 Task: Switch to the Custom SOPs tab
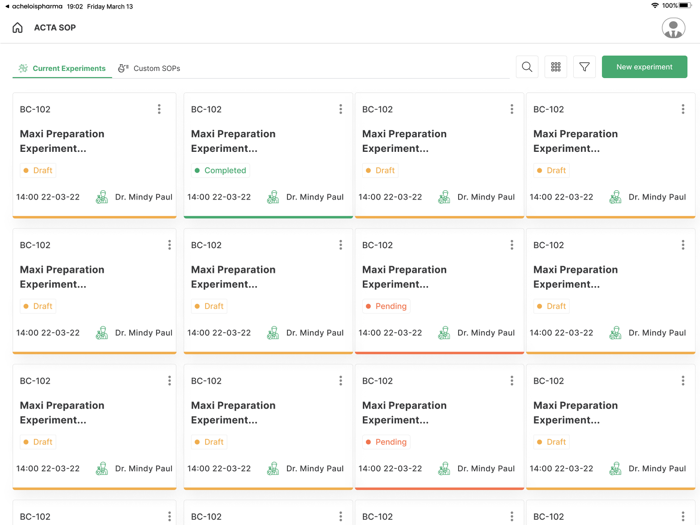[149, 68]
